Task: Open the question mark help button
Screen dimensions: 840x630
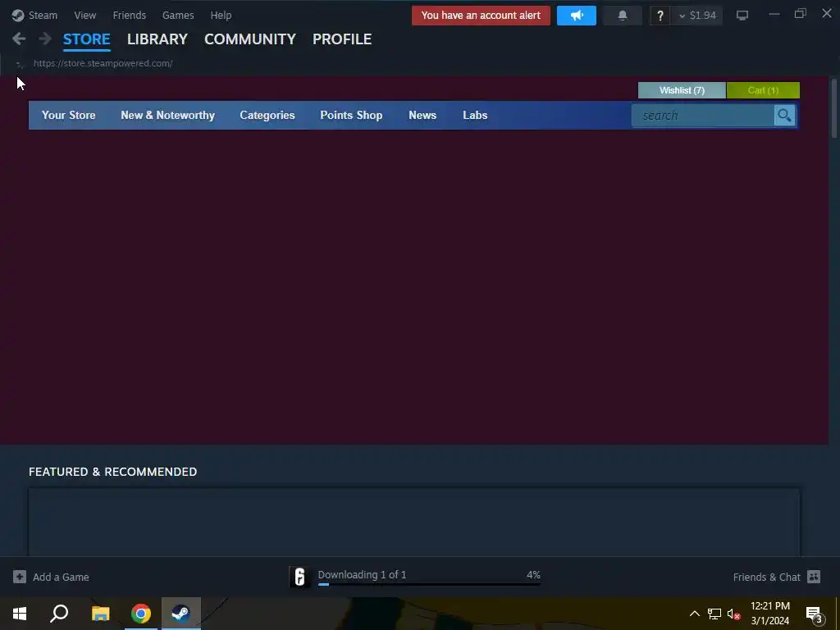Action: pyautogui.click(x=660, y=16)
